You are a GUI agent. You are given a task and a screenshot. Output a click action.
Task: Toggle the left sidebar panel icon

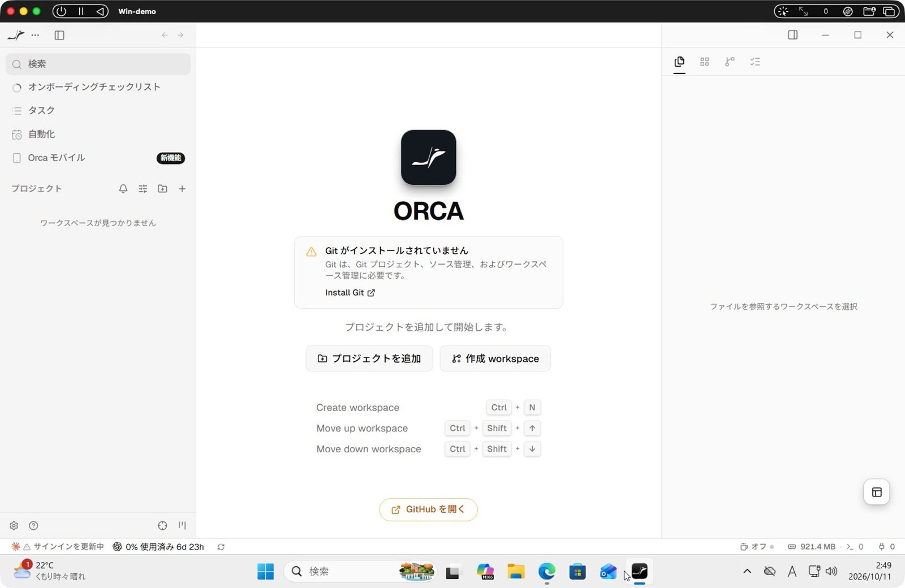point(59,35)
